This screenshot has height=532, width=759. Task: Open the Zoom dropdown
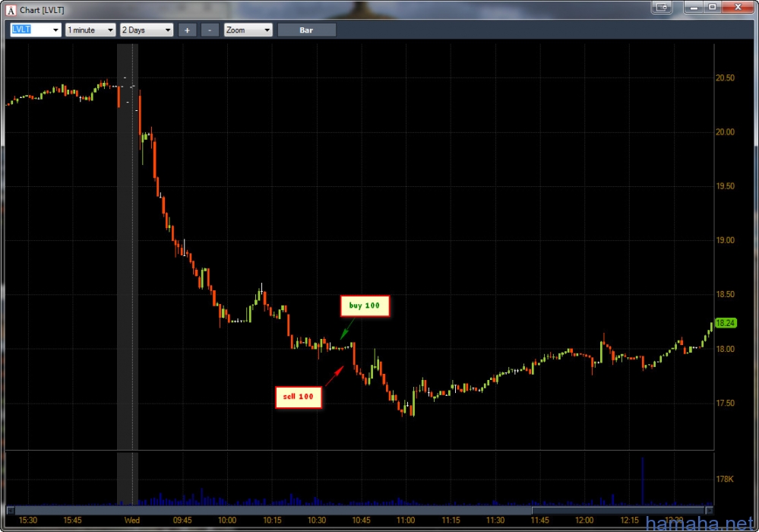pos(248,30)
